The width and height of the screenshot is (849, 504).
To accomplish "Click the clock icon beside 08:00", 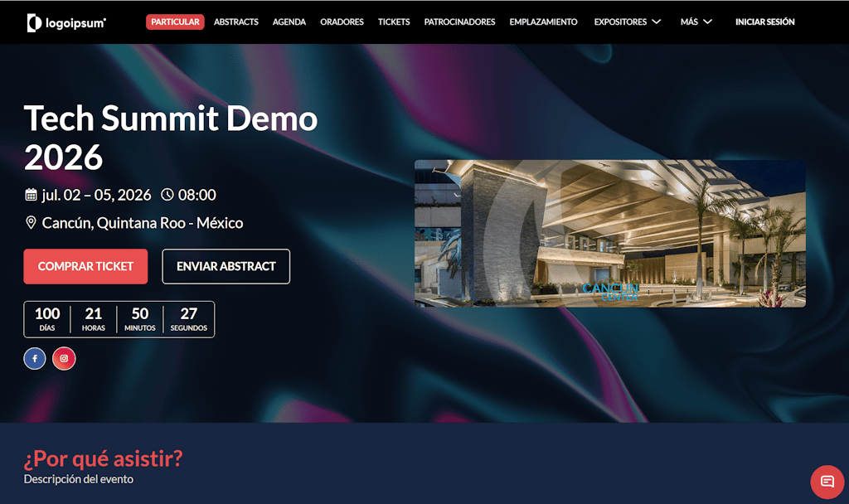I will (167, 196).
